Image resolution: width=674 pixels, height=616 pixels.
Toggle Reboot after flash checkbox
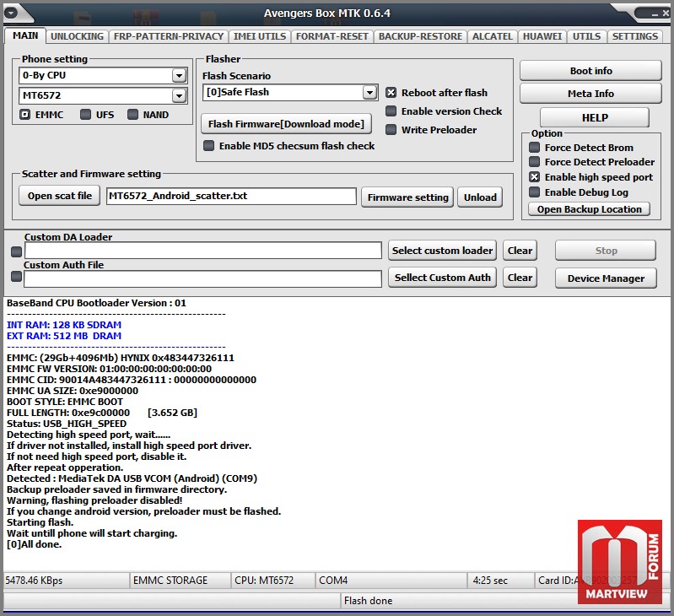[x=391, y=93]
